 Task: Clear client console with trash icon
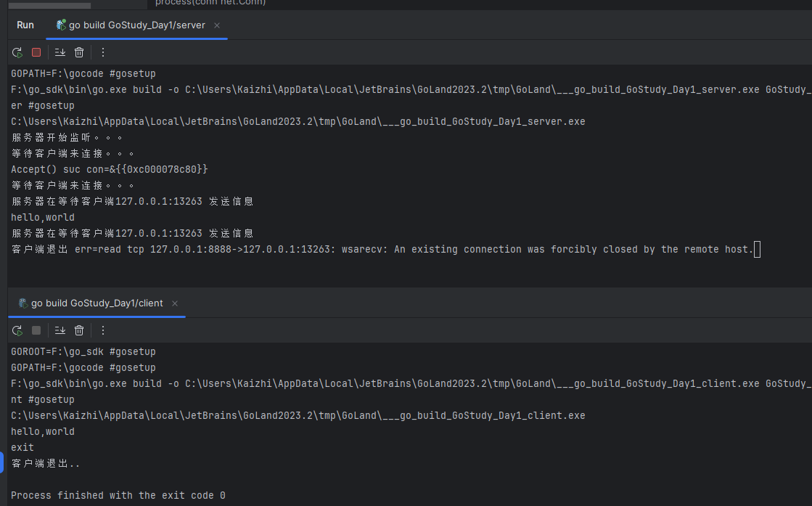pos(78,330)
